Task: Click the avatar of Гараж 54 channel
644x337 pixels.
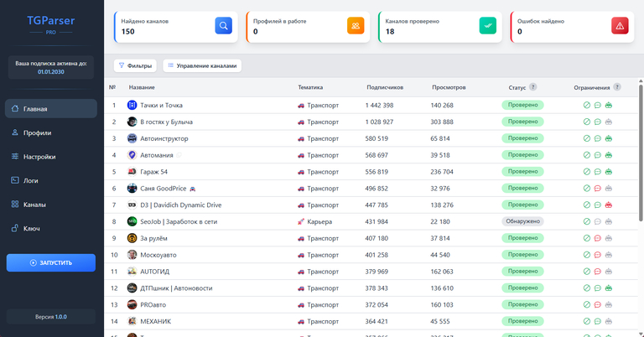Action: click(x=132, y=172)
